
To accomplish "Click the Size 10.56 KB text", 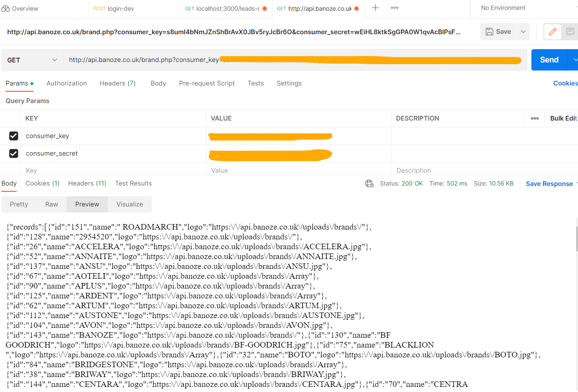I will click(x=493, y=183).
